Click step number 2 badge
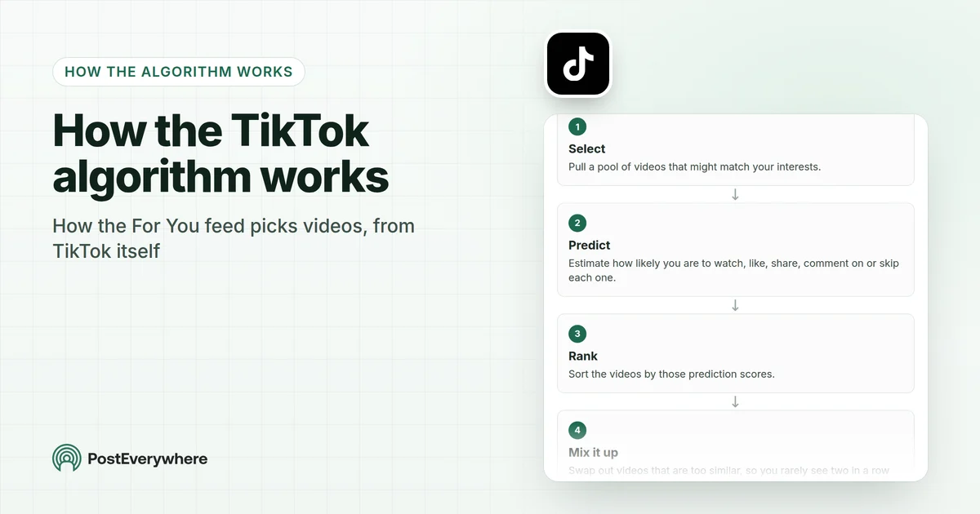 click(x=577, y=223)
